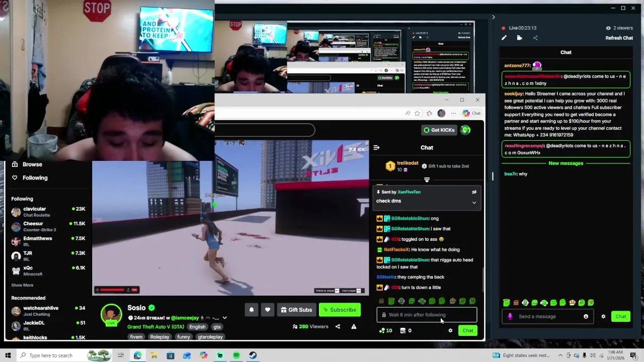Open Kick chat settings gear
The image size is (644, 362).
(x=450, y=331)
